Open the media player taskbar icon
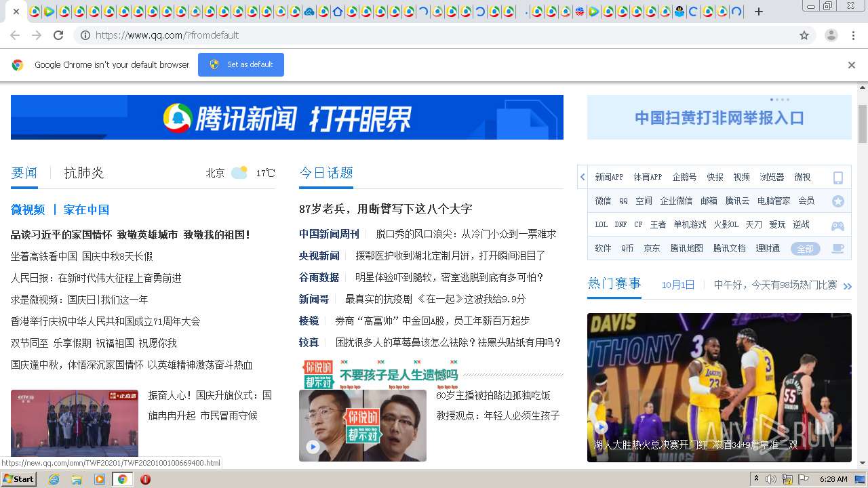The width and height of the screenshot is (868, 488). 100,479
